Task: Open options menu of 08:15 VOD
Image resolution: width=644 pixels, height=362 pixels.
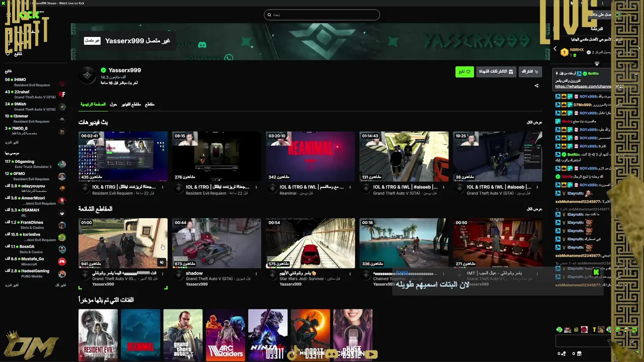Action: point(256,187)
